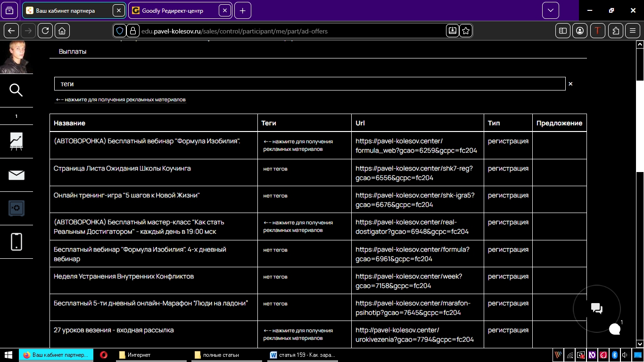Go to browser home page
The image size is (644, 362).
62,31
